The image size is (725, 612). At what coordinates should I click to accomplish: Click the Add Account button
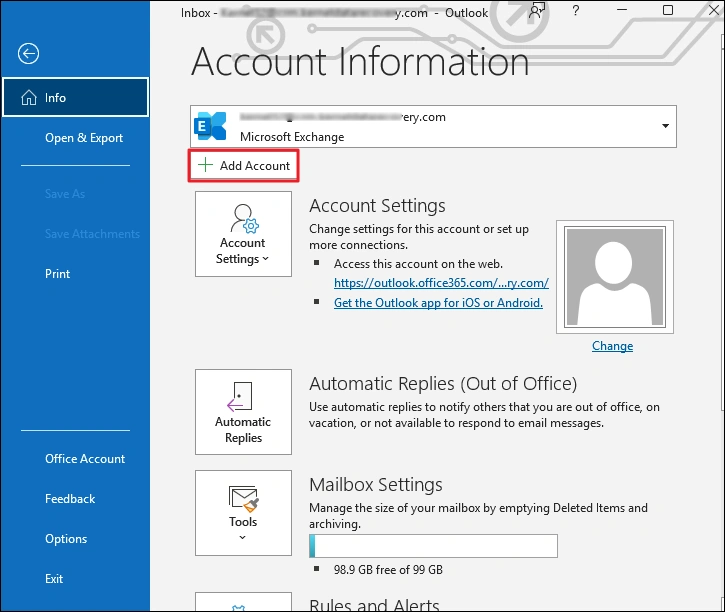pos(244,165)
